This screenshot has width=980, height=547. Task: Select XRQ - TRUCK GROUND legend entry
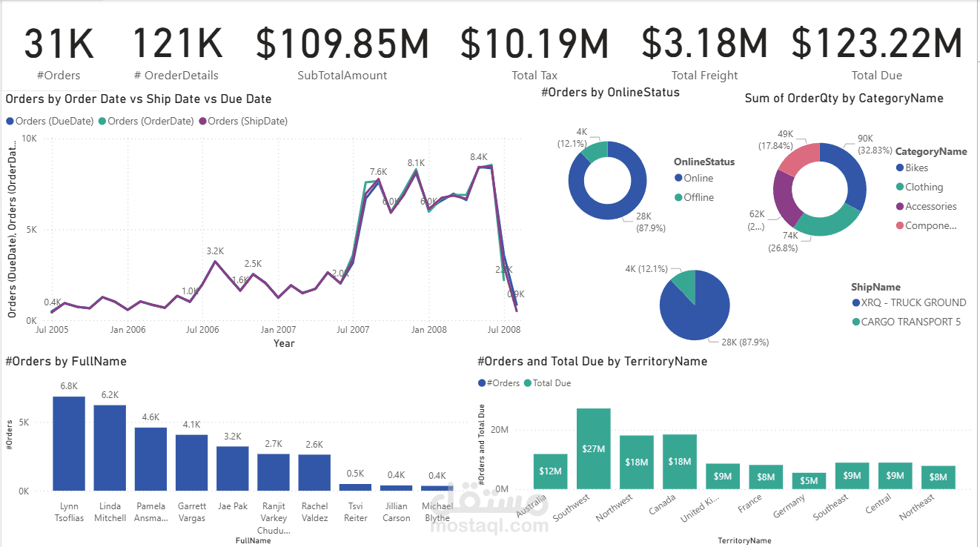909,302
